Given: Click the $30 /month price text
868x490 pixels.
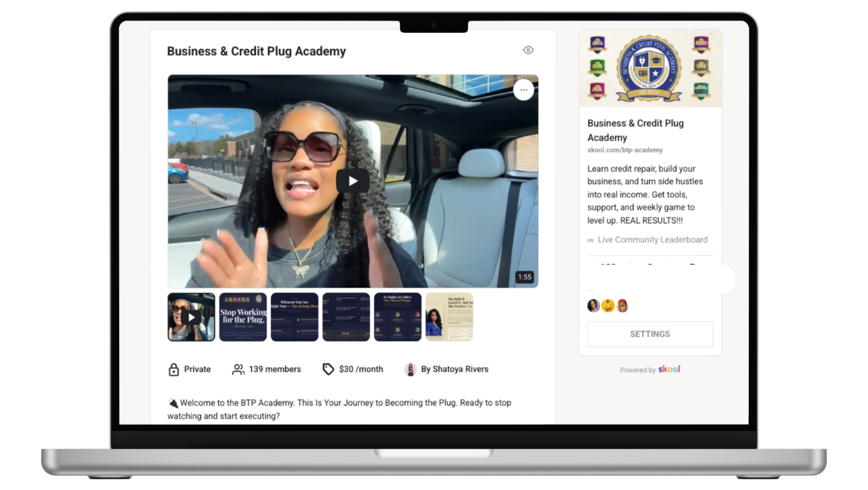Looking at the screenshot, I should (x=361, y=369).
